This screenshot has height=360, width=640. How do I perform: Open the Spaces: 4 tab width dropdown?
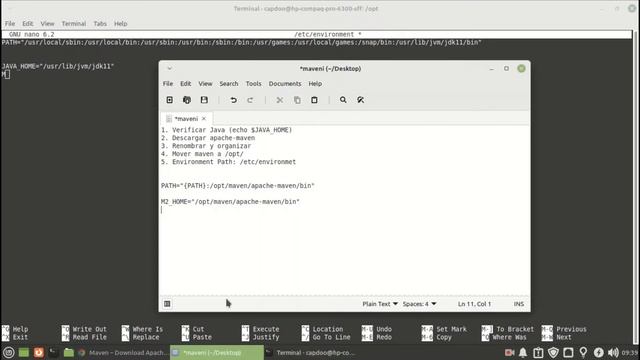420,304
